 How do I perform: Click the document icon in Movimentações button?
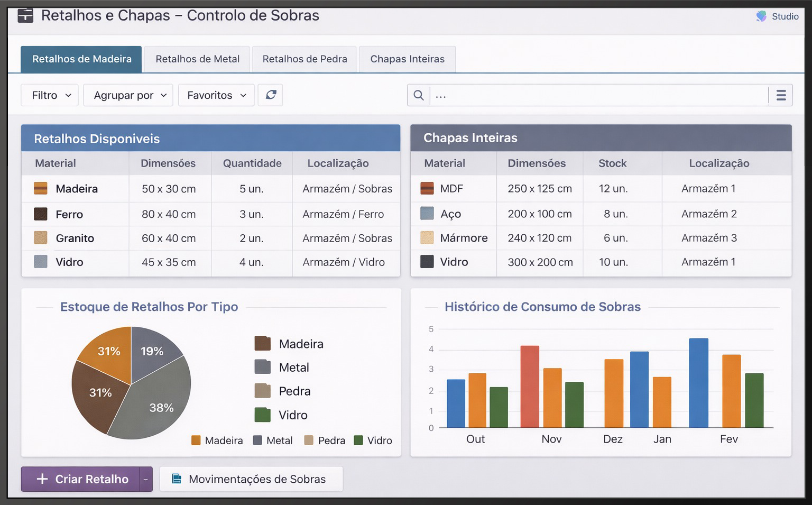[x=177, y=479]
